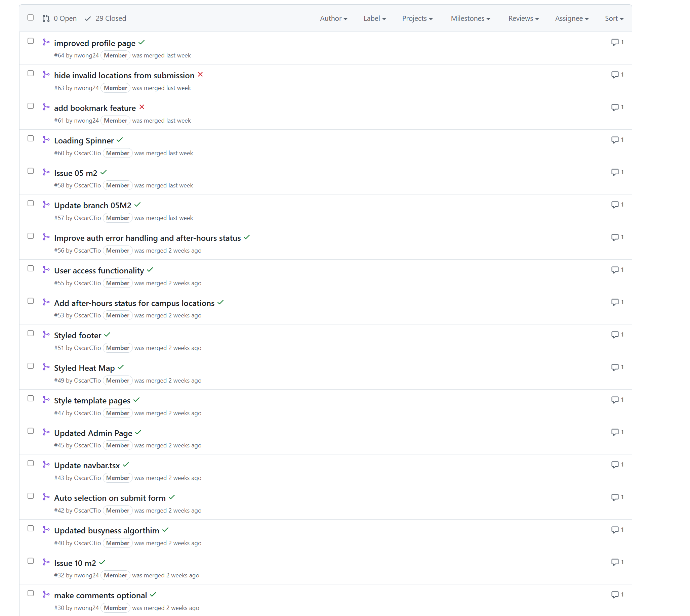
Task: Click check status beside User access functionality
Action: [x=150, y=270]
